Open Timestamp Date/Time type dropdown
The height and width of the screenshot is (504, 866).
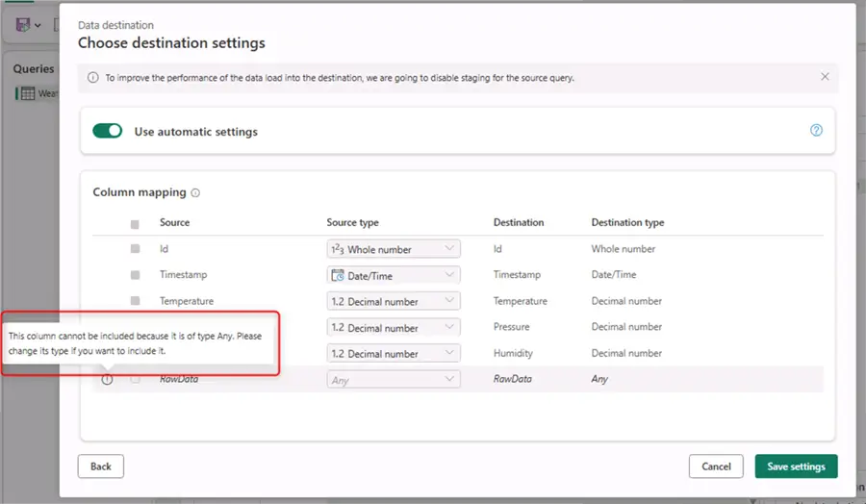(x=394, y=275)
